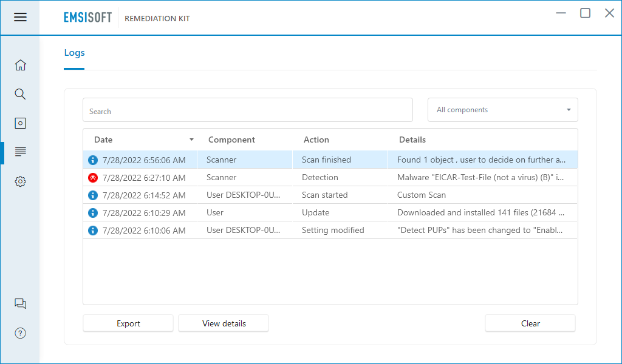Click the Update action cell
Screen dimensions: 622x364
315,212
